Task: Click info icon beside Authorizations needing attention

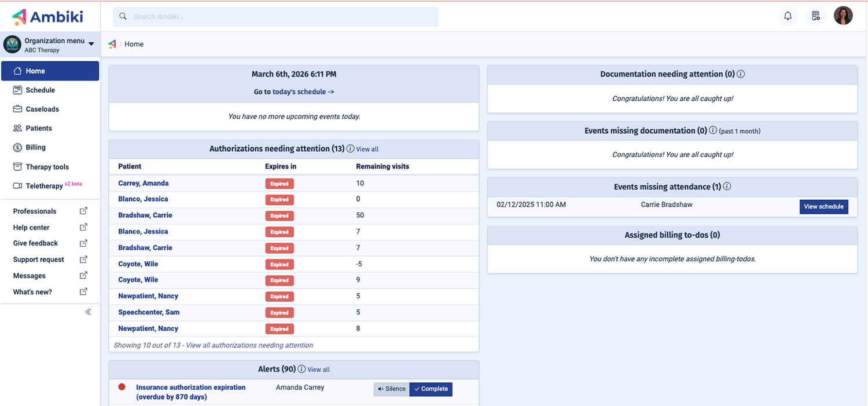Action: tap(350, 149)
